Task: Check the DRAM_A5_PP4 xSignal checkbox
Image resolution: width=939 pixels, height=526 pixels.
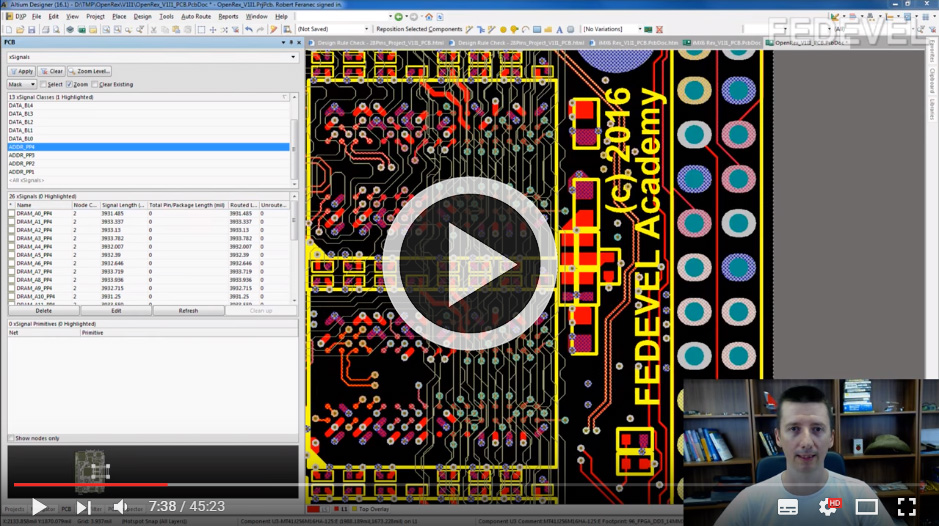Action: (11, 255)
